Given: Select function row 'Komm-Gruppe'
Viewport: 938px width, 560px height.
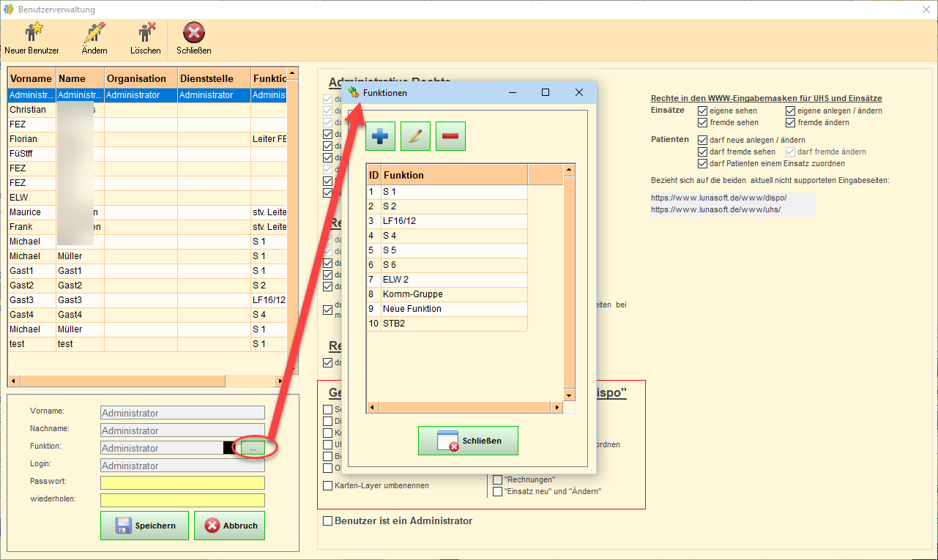Looking at the screenshot, I should (x=447, y=294).
